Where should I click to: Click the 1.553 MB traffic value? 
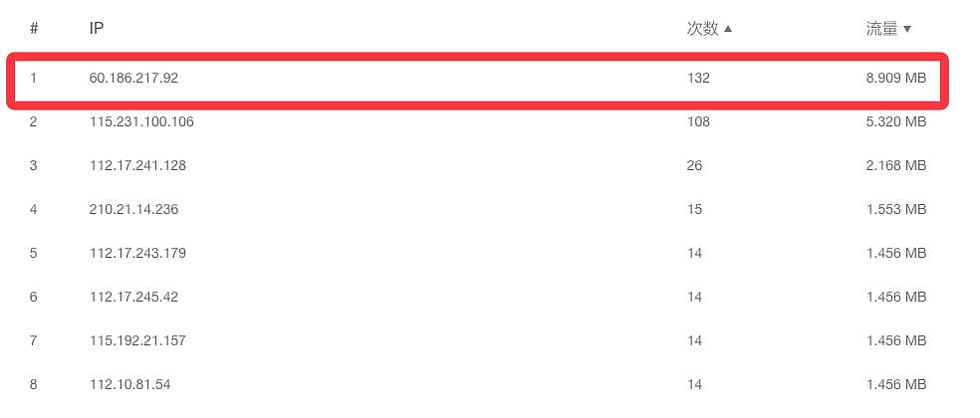tap(896, 209)
